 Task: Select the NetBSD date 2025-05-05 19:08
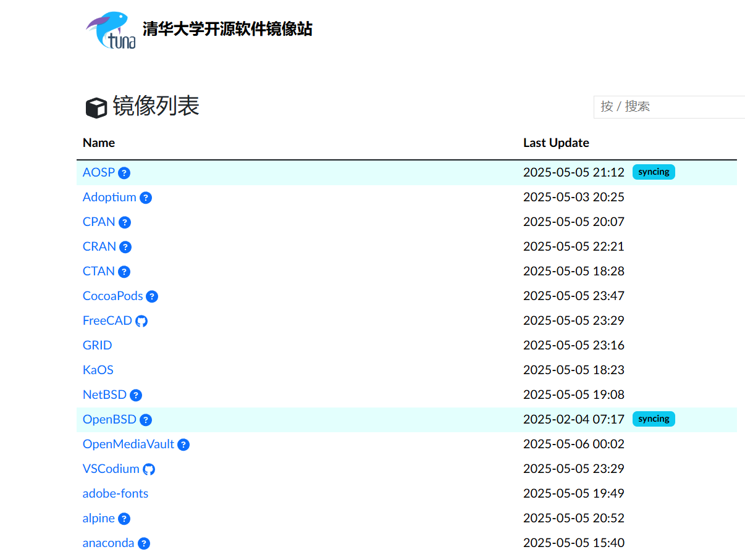point(574,395)
